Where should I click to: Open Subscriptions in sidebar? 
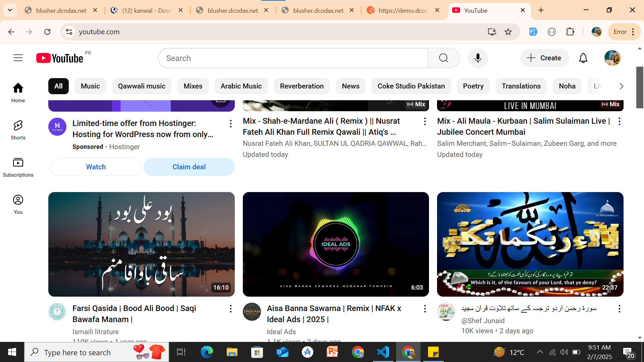coord(18,167)
